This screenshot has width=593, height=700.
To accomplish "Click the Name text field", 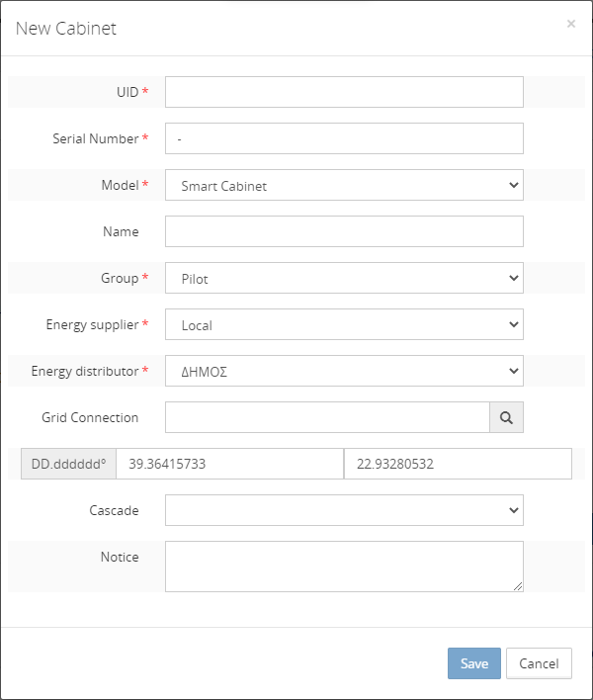I will point(344,231).
